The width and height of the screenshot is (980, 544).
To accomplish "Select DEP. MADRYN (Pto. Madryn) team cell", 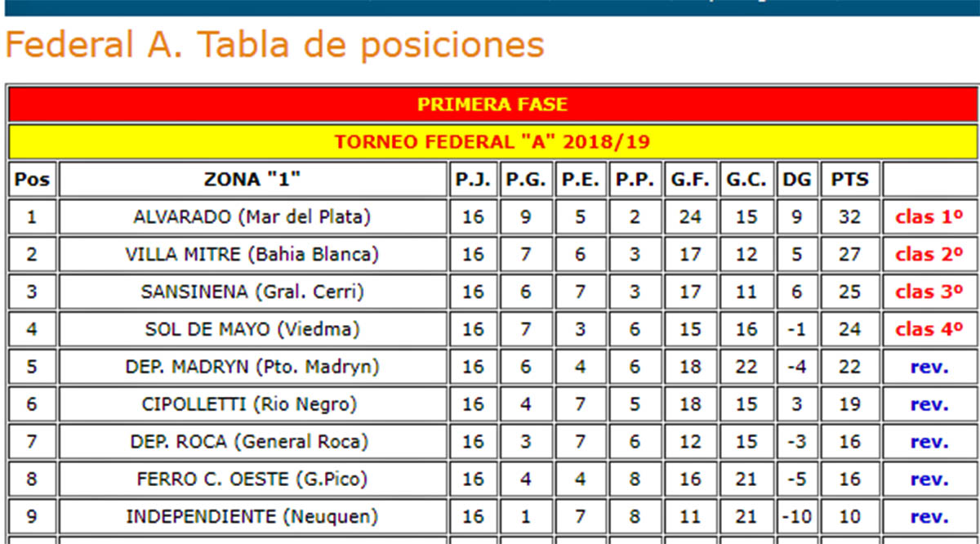I will (253, 368).
